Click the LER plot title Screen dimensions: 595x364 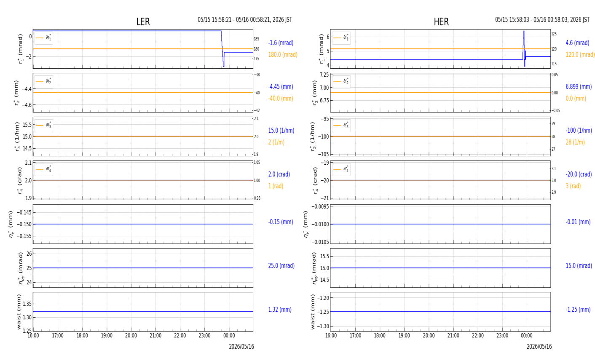coord(143,22)
